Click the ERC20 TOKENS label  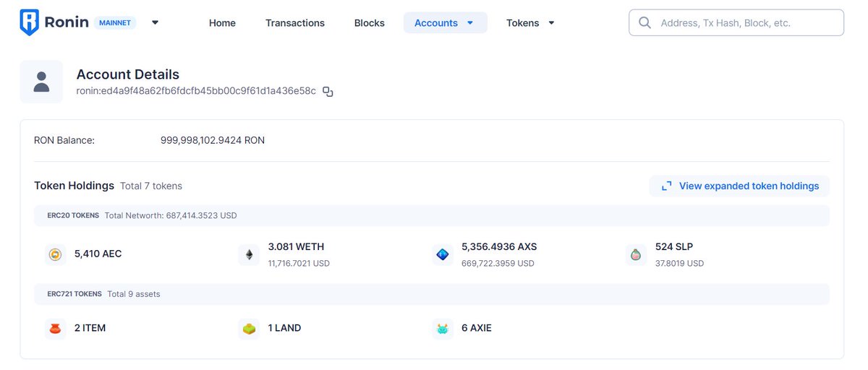(x=73, y=215)
